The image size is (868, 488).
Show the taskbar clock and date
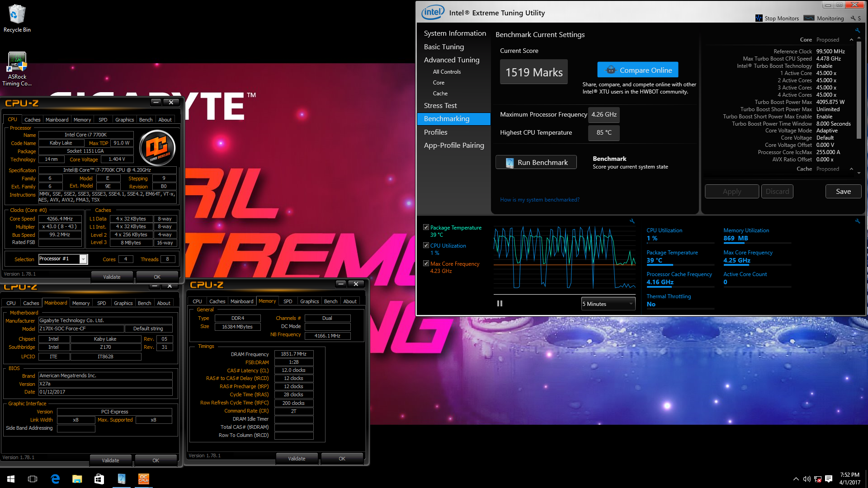pyautogui.click(x=849, y=479)
